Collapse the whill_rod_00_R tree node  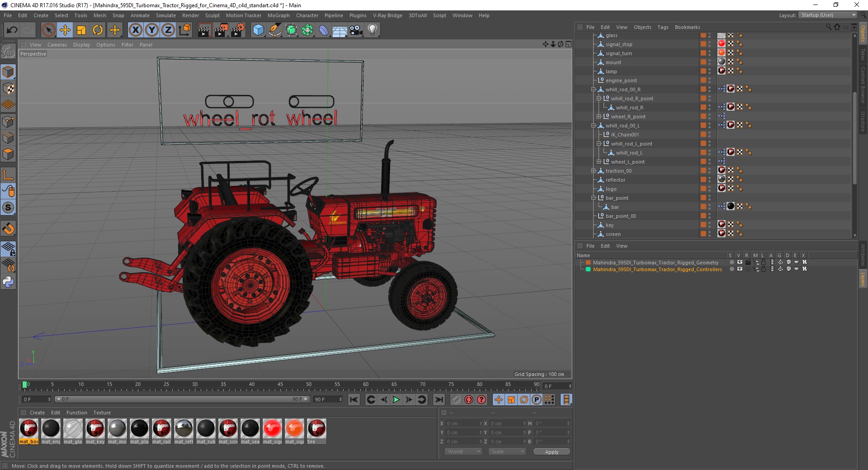[x=593, y=89]
